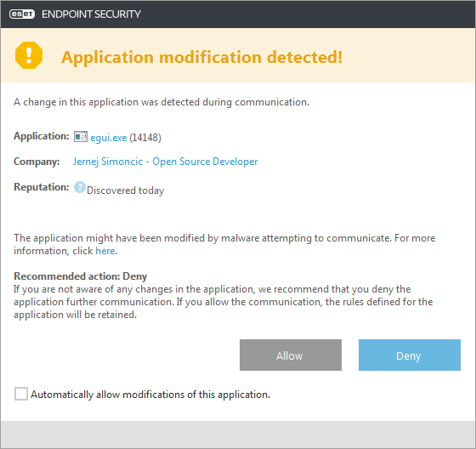Click the gray footer bar at the bottom
This screenshot has height=449, width=476.
[238, 435]
